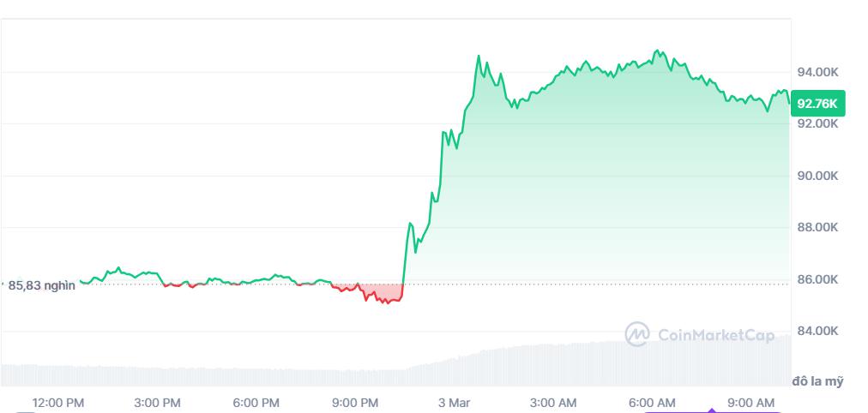The height and width of the screenshot is (413, 868).
Task: Select the 9:00 PM time axis label
Action: (x=355, y=403)
